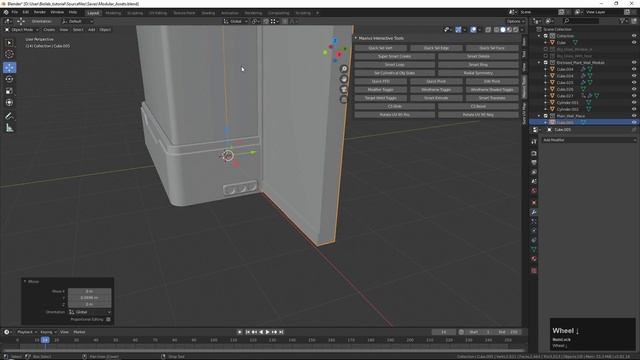Screen dimensions: 640x360
Task: Click the timeline current frame marker 14
Action: click(45, 340)
